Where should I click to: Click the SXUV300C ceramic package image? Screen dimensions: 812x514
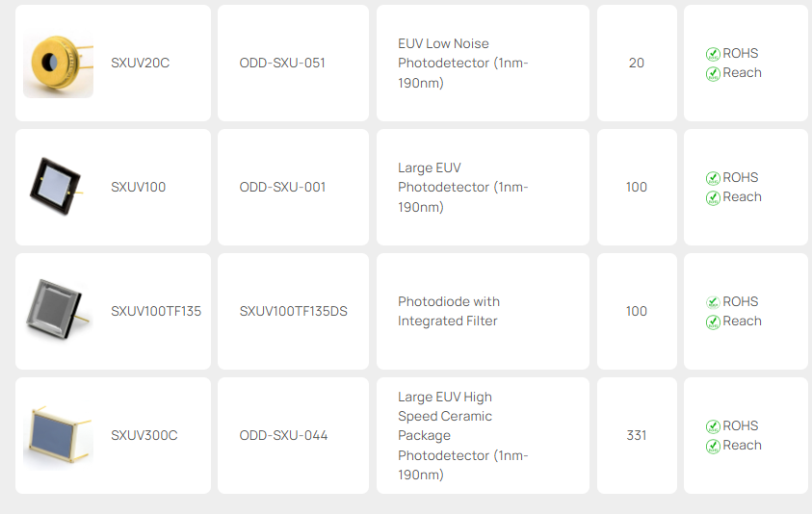click(58, 435)
